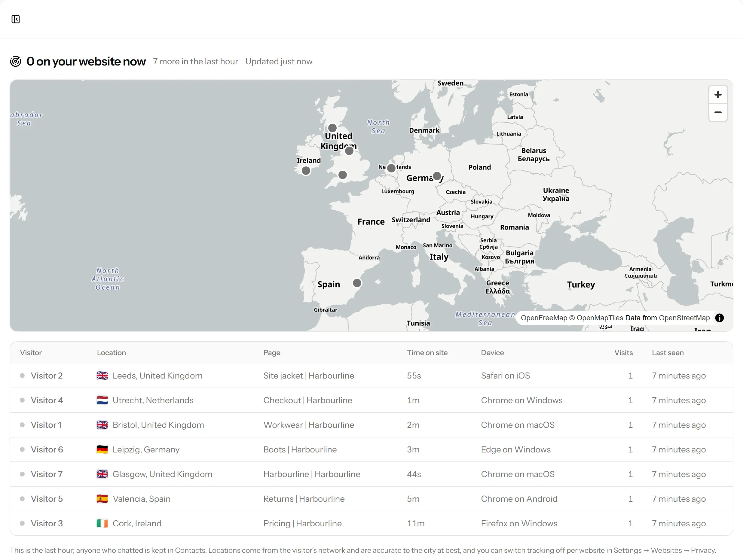Open the map attribution info icon
This screenshot has width=743, height=560.
(x=720, y=318)
